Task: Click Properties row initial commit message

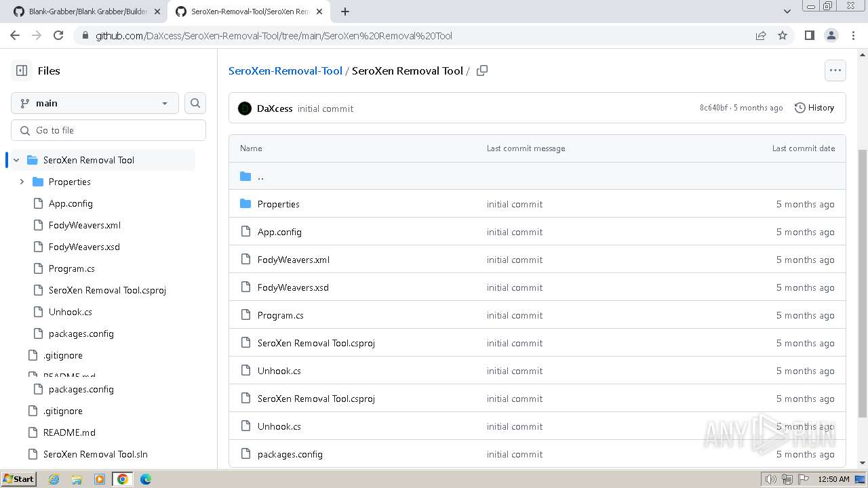Action: [x=515, y=204]
